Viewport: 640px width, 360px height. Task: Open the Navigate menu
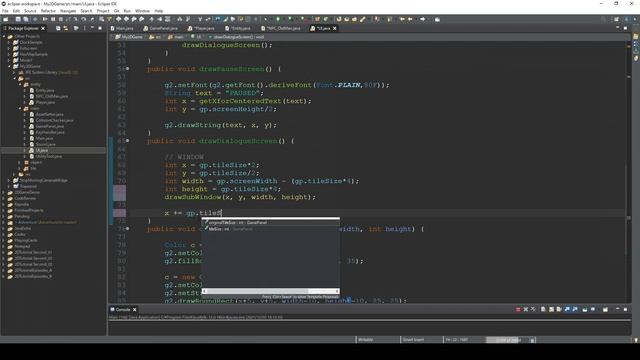[x=68, y=11]
